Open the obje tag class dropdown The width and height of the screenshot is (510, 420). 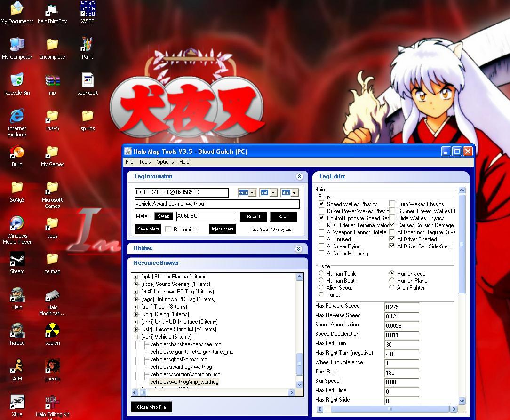click(x=295, y=193)
